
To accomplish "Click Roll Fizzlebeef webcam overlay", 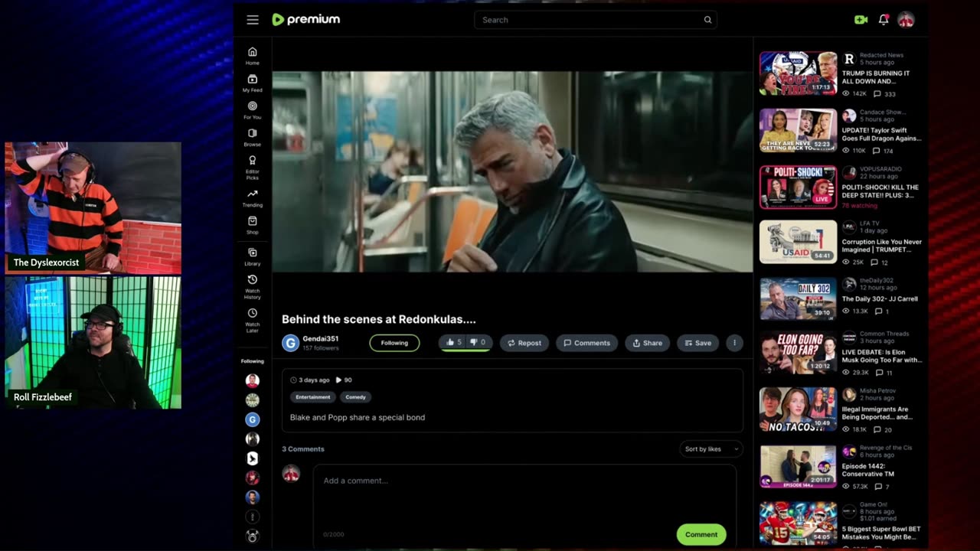I will coord(93,342).
